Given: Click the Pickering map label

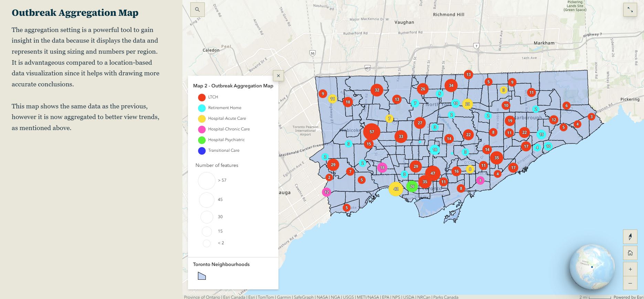Looking at the screenshot, I should [x=630, y=99].
